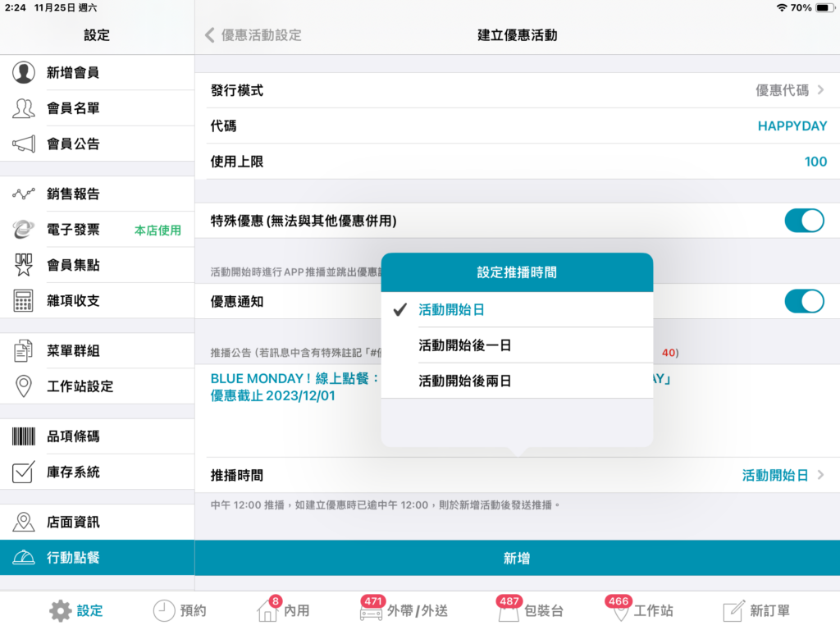Click the 內用 house icon
The width and height of the screenshot is (840, 630).
click(x=268, y=610)
